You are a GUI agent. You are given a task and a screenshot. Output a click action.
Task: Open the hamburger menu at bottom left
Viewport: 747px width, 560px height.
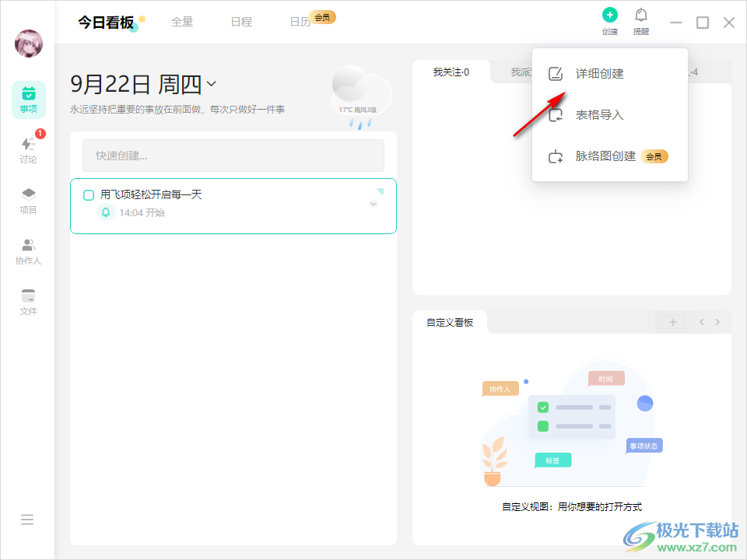(28, 519)
